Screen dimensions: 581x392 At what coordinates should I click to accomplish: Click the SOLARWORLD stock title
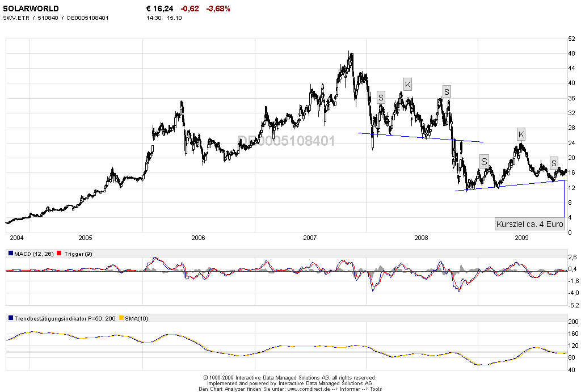click(x=31, y=9)
